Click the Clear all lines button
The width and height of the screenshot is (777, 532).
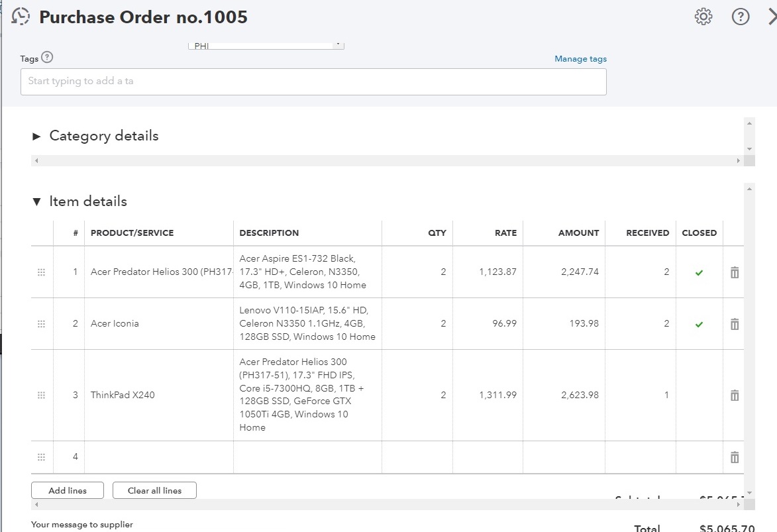[x=154, y=491]
